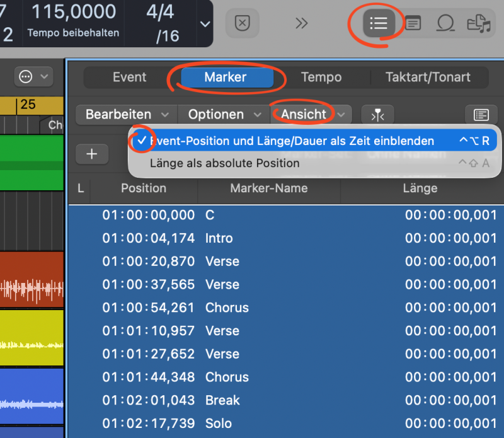Open the Bearbeiten dropdown menu
The height and width of the screenshot is (438, 504).
[127, 115]
